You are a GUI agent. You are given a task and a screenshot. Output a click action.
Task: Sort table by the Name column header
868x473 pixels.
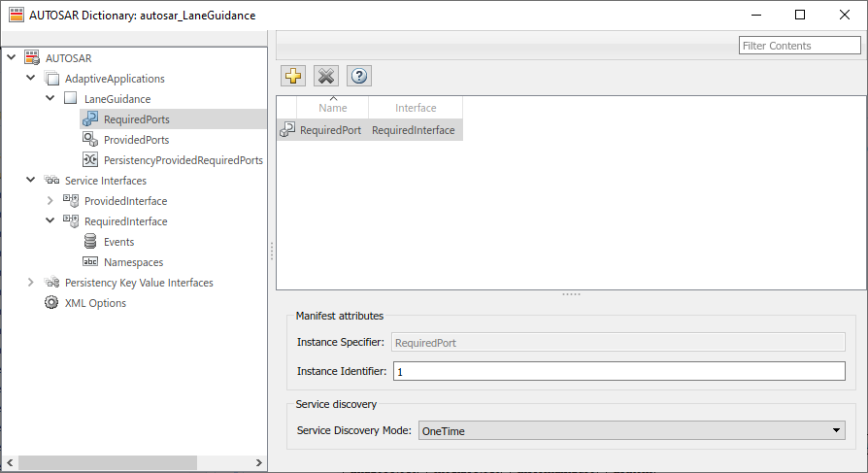pyautogui.click(x=333, y=108)
